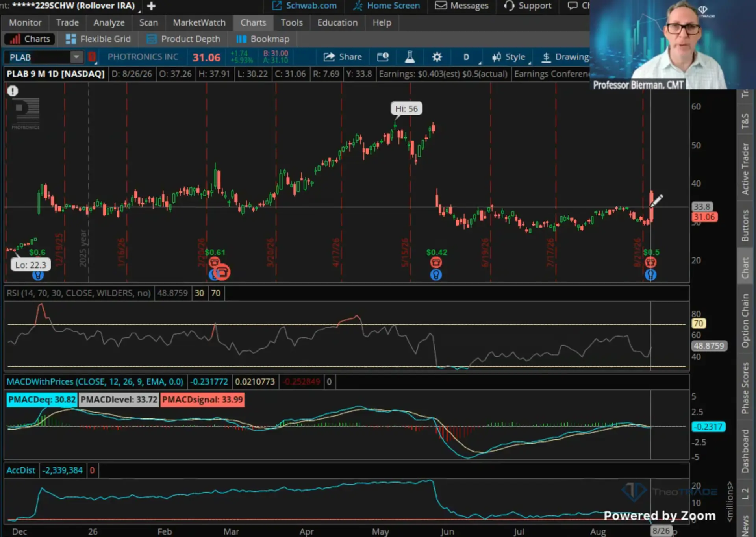Click the PMACDeq: 30.82 label
This screenshot has height=537, width=756.
(x=42, y=400)
